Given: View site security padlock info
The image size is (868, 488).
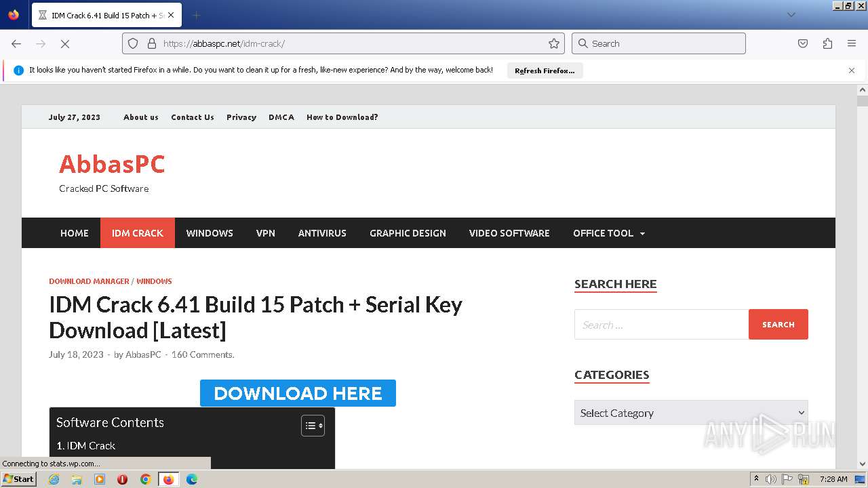Looking at the screenshot, I should point(151,43).
